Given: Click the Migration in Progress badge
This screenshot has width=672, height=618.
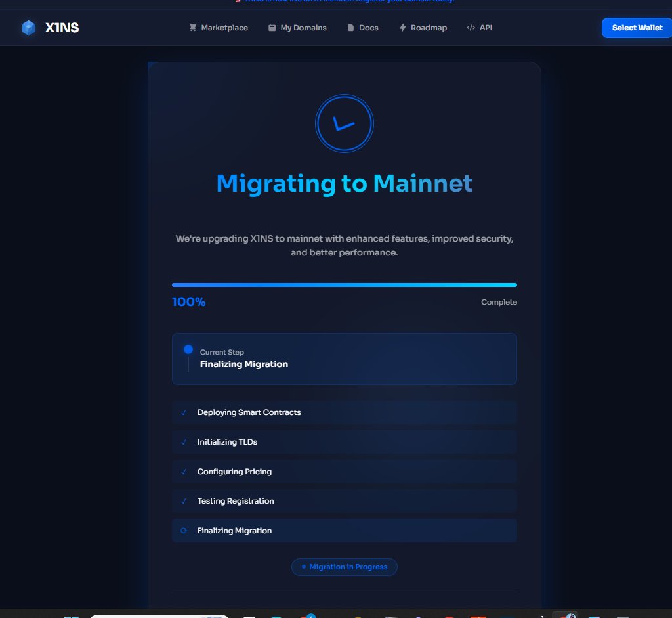Looking at the screenshot, I should pyautogui.click(x=344, y=567).
